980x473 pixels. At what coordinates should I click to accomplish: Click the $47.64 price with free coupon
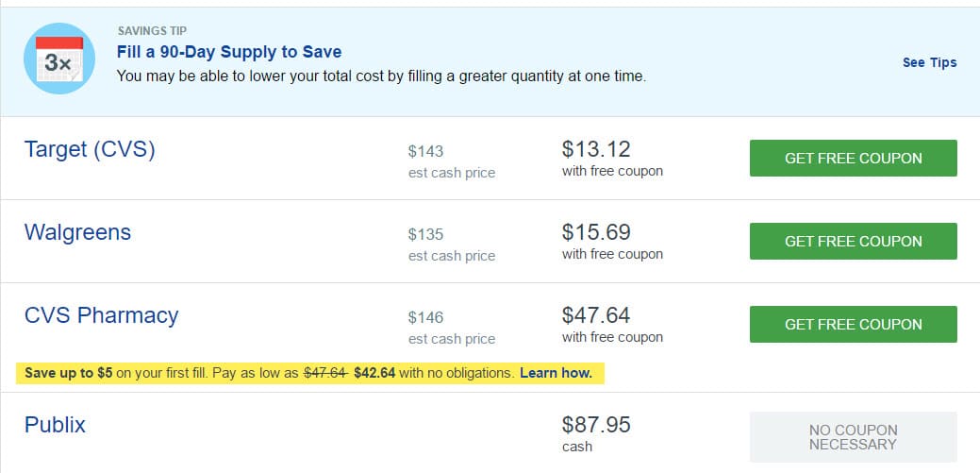tap(596, 314)
